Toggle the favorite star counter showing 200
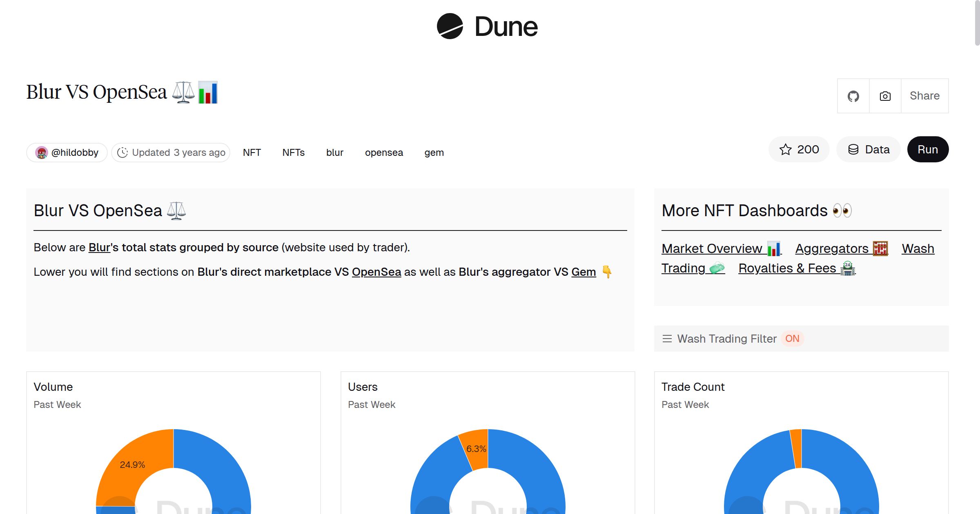Image resolution: width=980 pixels, height=514 pixels. point(799,149)
